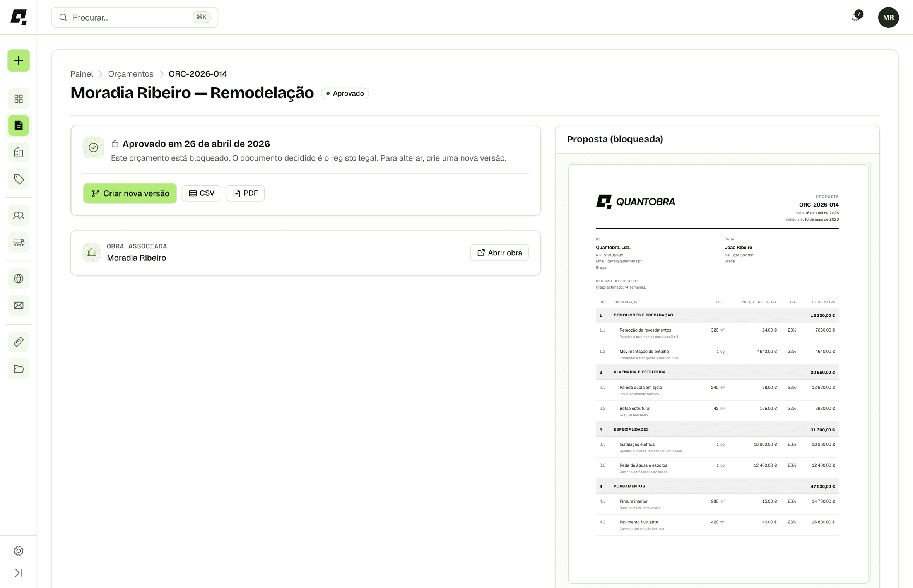Click the Proposta (bloqueada) panel heading
This screenshot has width=913, height=588.
point(615,139)
